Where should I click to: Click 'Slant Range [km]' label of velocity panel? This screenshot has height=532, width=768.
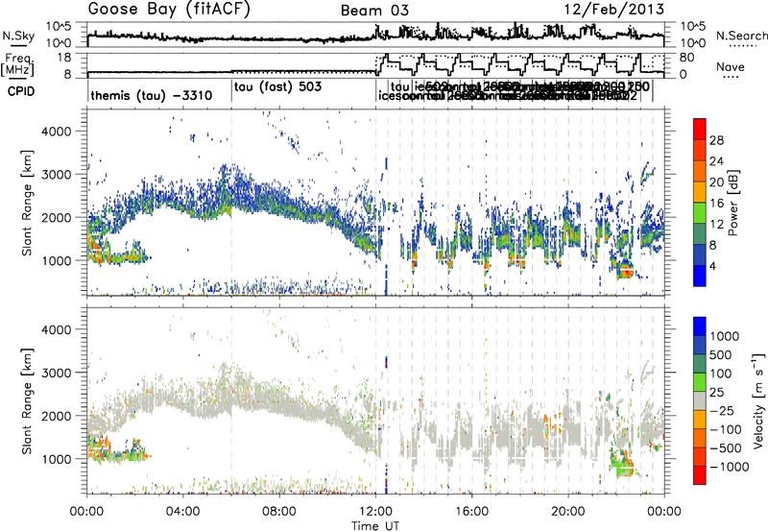click(27, 400)
